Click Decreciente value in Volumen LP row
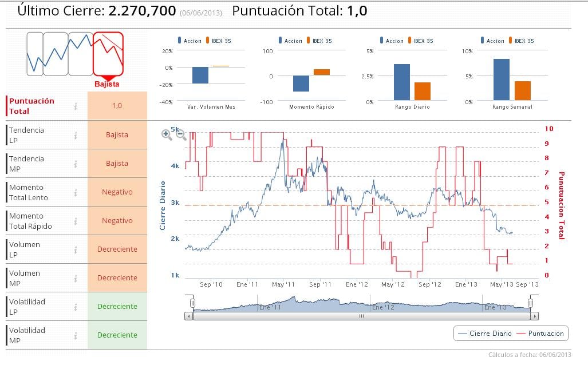 (117, 249)
